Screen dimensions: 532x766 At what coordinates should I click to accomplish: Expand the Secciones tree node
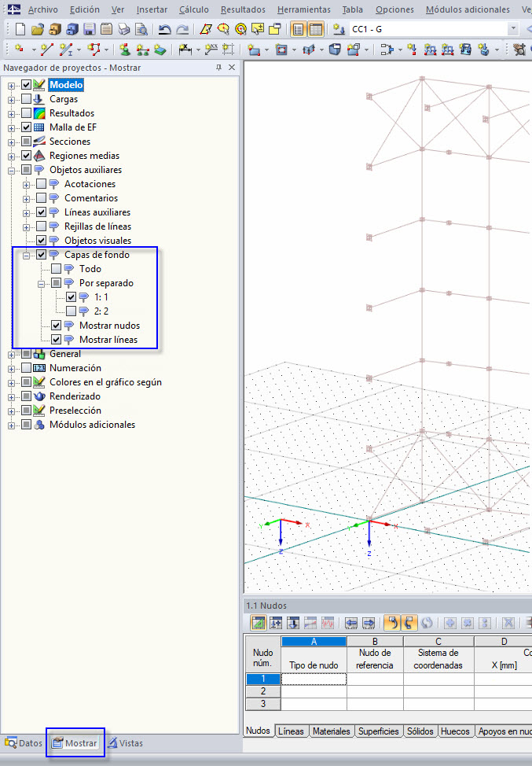pos(11,142)
